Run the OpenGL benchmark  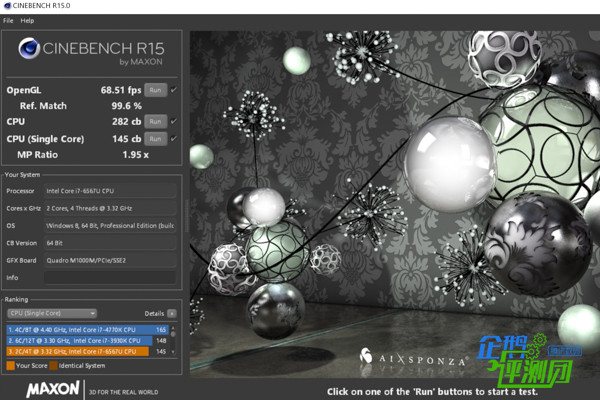(x=155, y=90)
